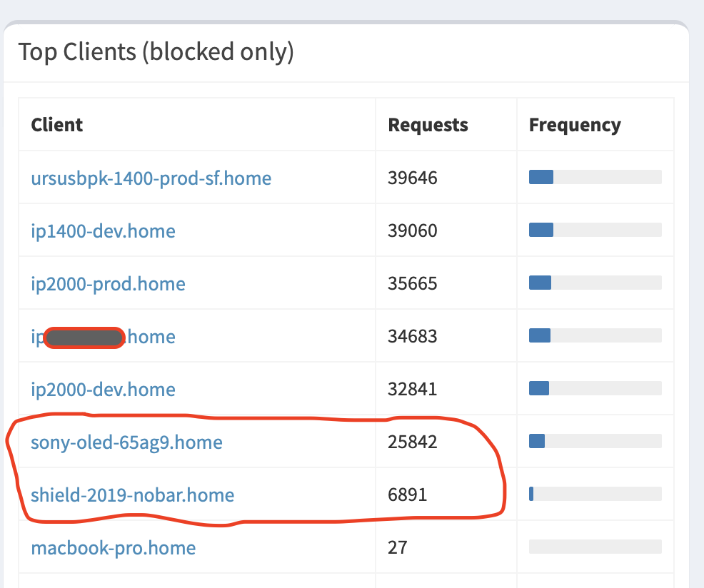The width and height of the screenshot is (704, 588).
Task: Click the Top Clients (blocked only) heading
Action: click(156, 52)
